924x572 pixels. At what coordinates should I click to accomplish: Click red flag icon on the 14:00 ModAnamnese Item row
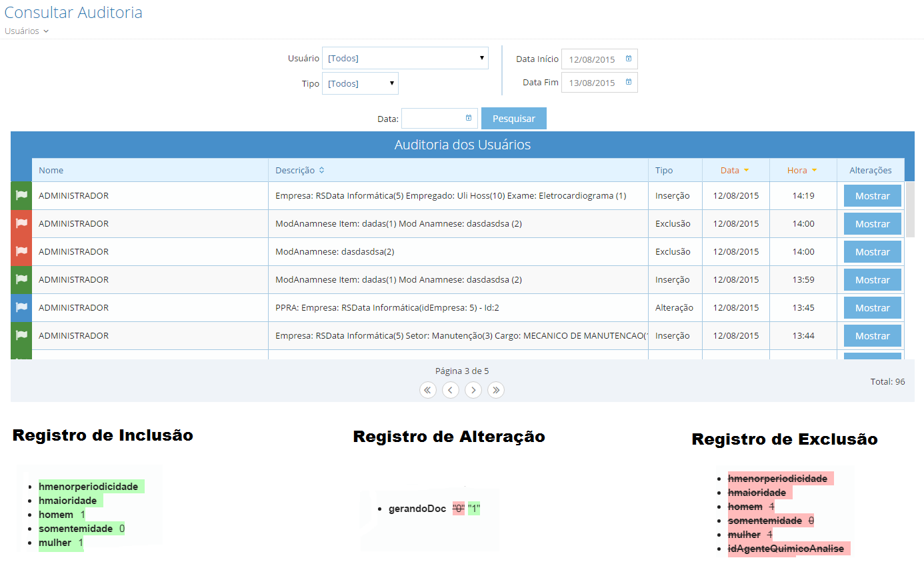pyautogui.click(x=21, y=223)
